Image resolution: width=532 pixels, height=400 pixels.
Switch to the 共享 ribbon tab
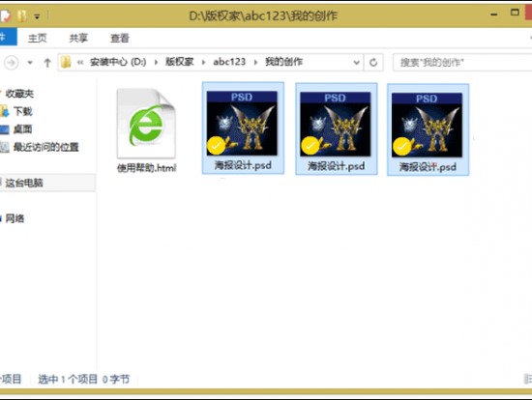click(x=78, y=38)
